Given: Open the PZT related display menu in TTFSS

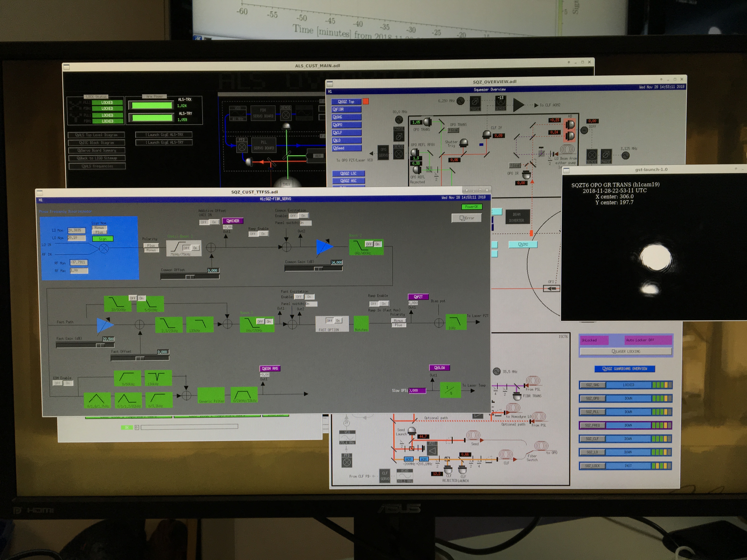Looking at the screenshot, I should pyautogui.click(x=418, y=297).
